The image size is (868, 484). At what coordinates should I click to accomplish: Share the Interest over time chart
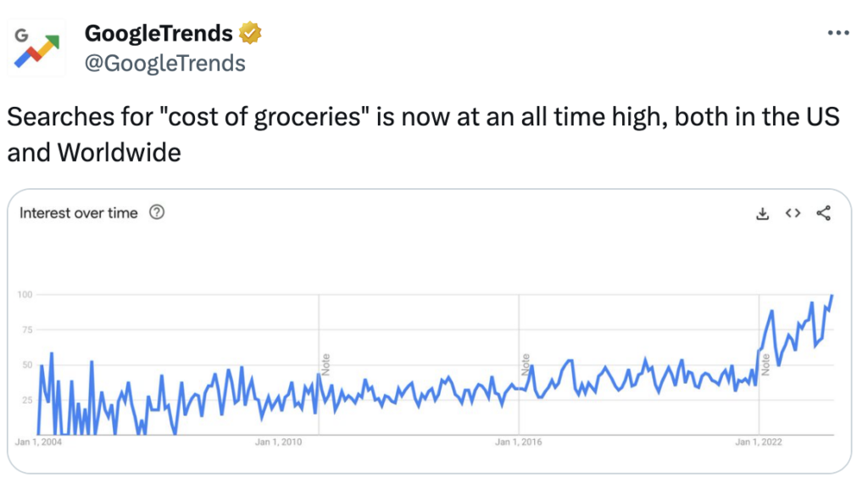[x=824, y=214]
